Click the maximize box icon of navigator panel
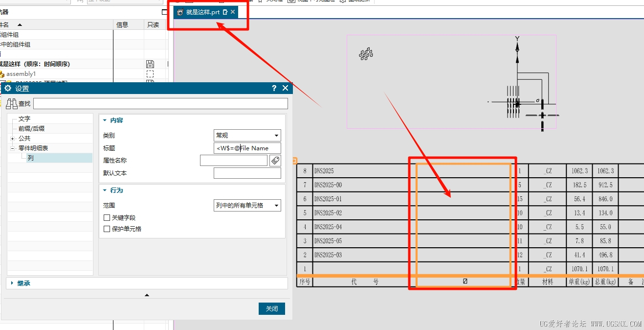644x330 pixels. pos(165,12)
